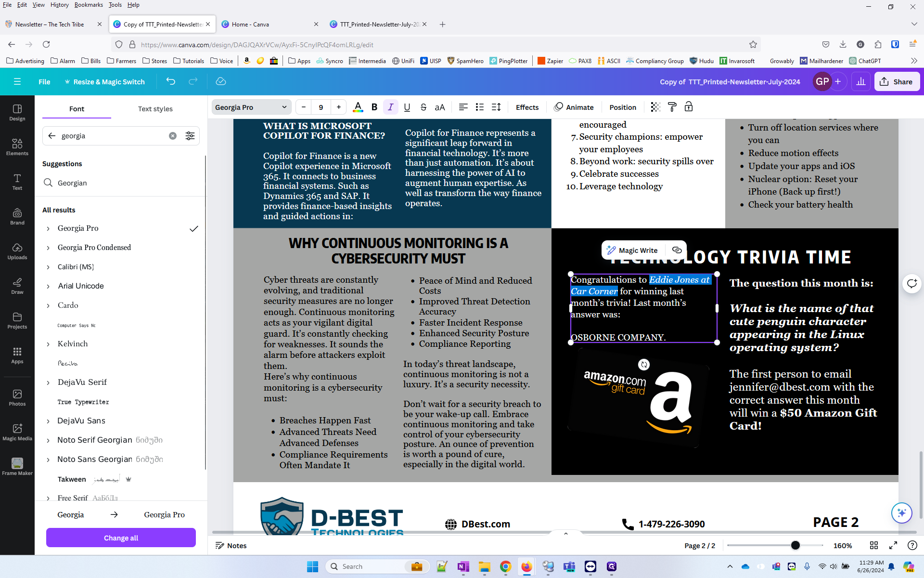924x578 pixels.
Task: Open OneNote from the taskbar
Action: pyautogui.click(x=463, y=566)
